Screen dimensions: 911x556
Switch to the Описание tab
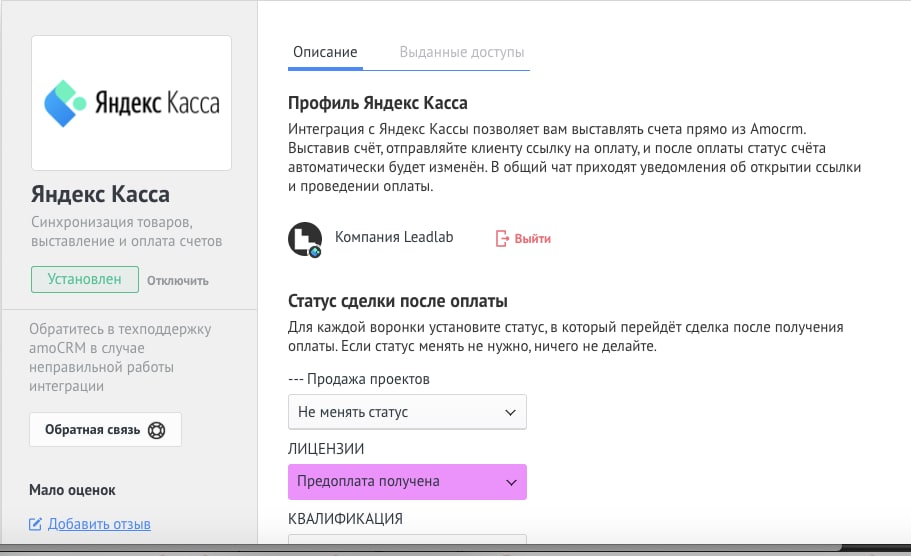tap(325, 52)
